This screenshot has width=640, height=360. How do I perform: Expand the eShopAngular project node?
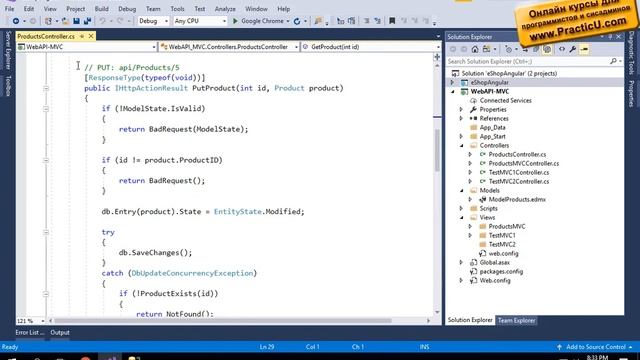452,82
